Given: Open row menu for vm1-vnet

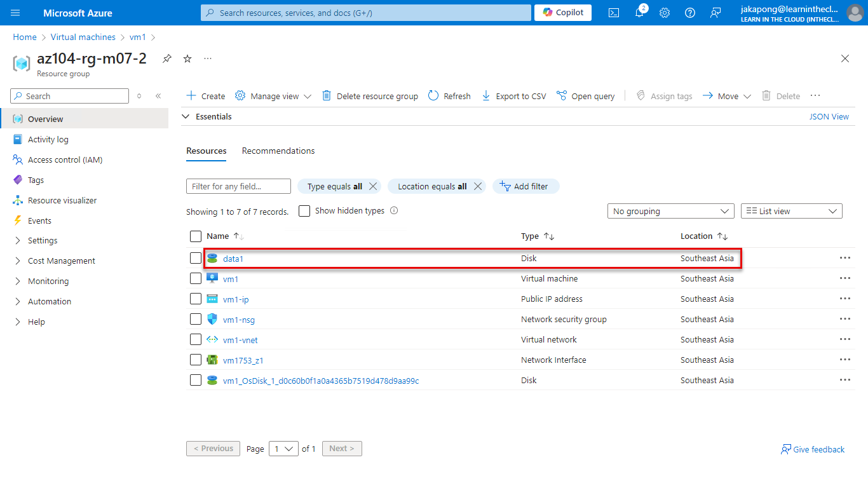Looking at the screenshot, I should [x=844, y=339].
